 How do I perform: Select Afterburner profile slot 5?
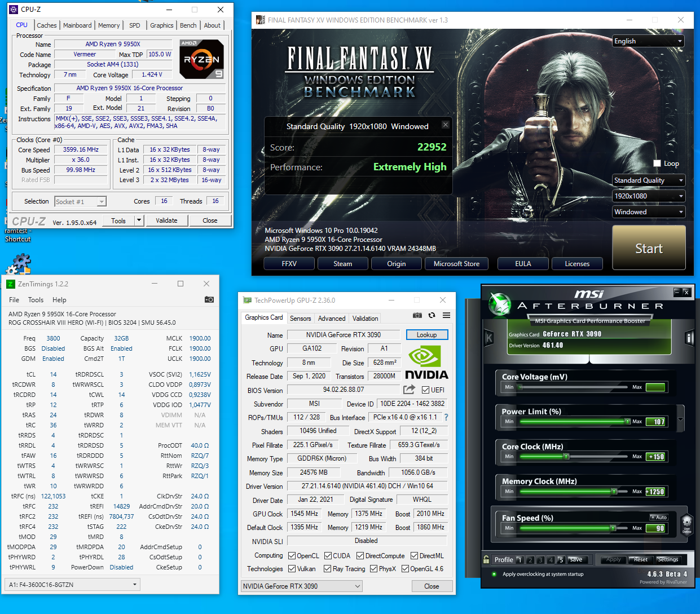point(561,560)
